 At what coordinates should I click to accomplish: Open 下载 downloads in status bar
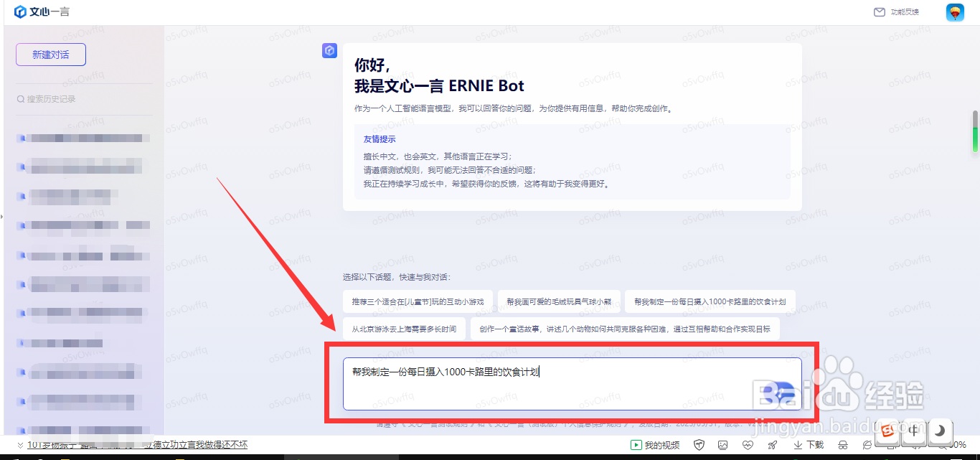pos(809,445)
